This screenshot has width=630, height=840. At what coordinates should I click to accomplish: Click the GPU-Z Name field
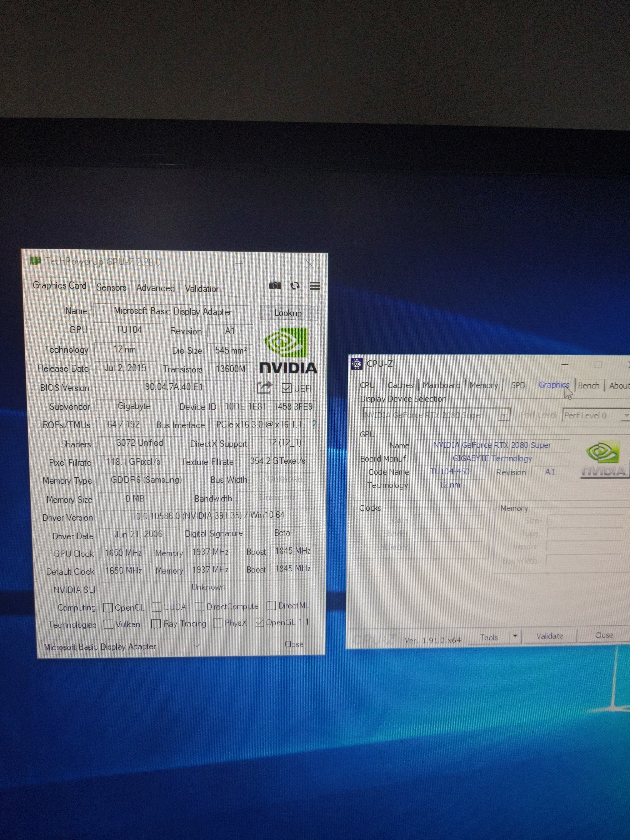tap(172, 311)
